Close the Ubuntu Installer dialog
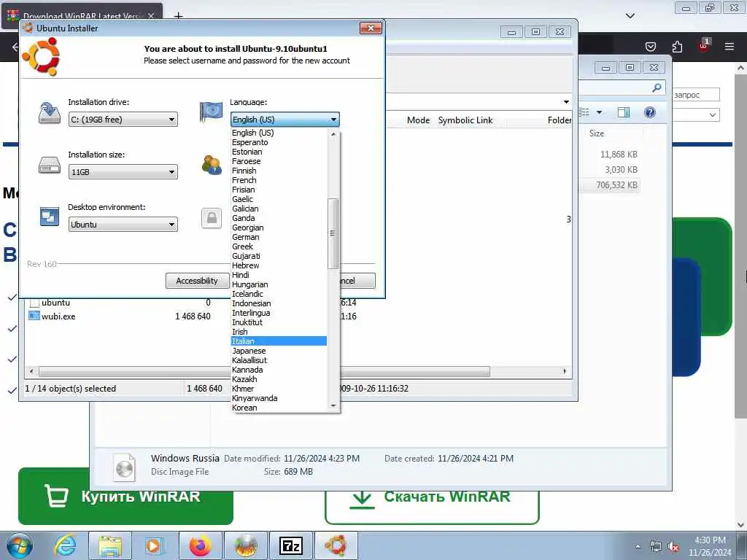The height and width of the screenshot is (560, 747). [x=371, y=28]
